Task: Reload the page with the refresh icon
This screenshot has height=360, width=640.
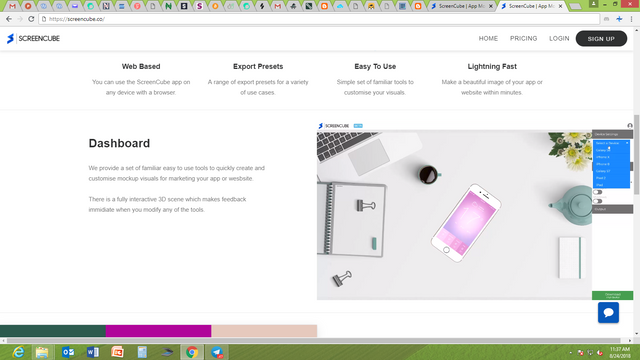Action: [x=31, y=19]
